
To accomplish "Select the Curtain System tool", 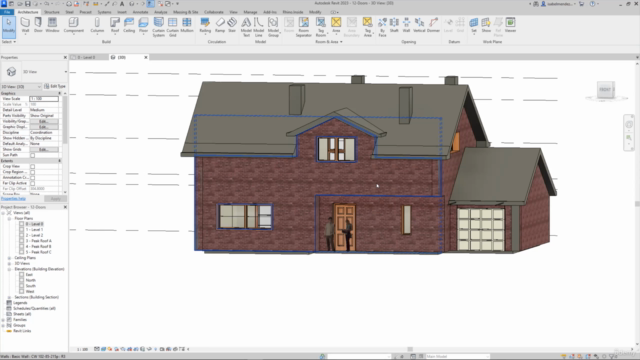I will click(x=158, y=27).
